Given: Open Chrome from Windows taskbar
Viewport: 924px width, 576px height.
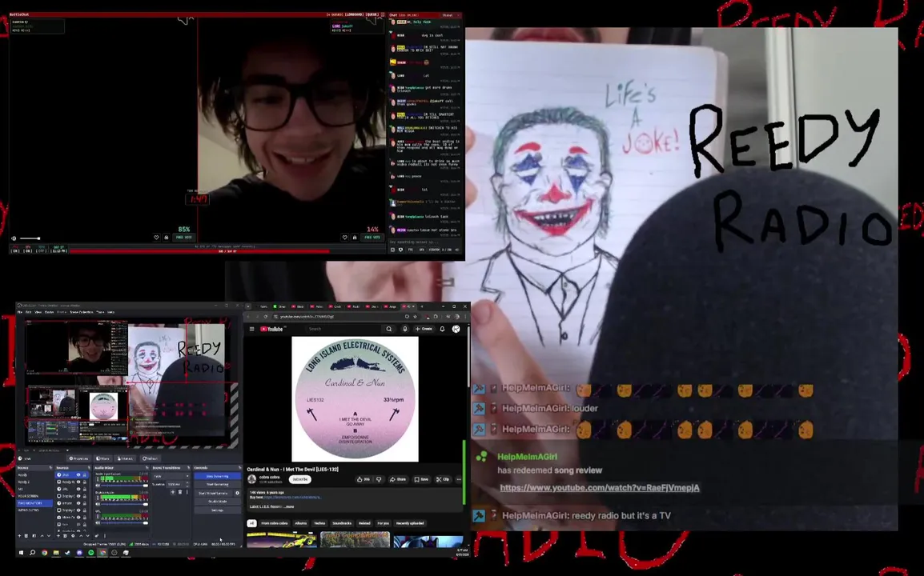Looking at the screenshot, I should pyautogui.click(x=44, y=553).
